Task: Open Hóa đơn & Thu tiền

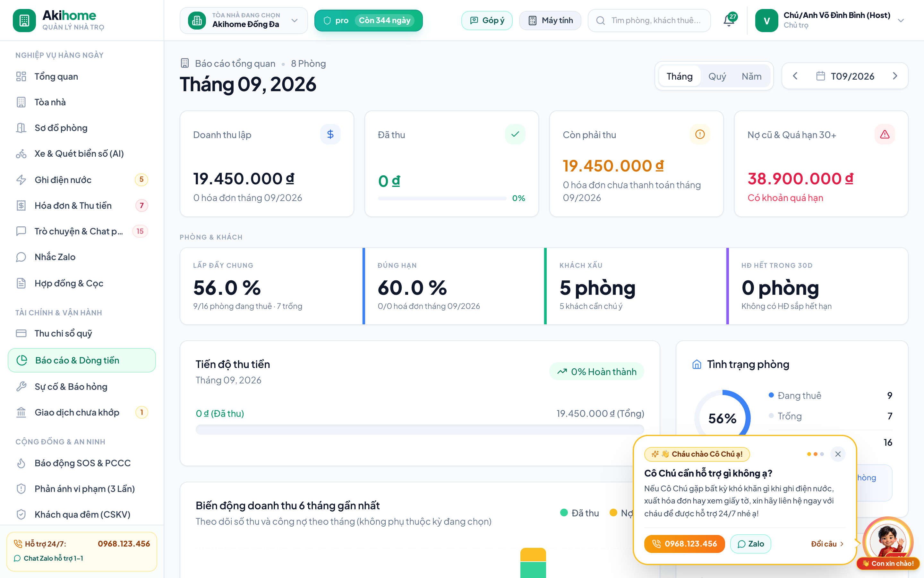Action: [x=82, y=205]
